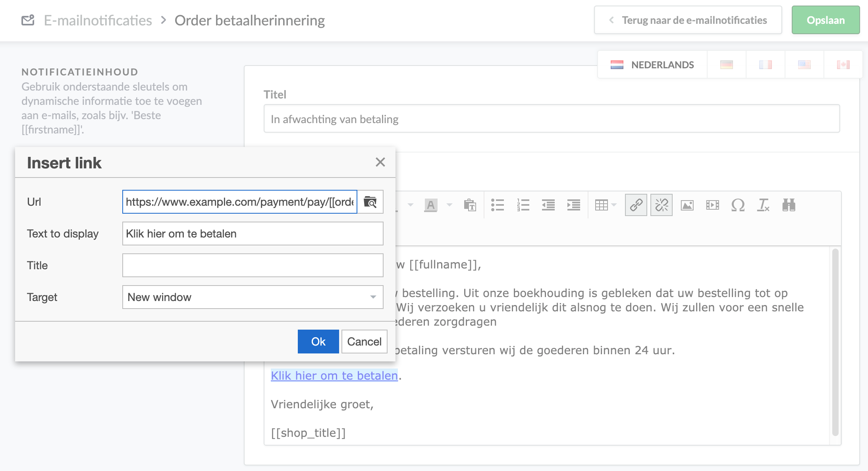Click the numbered list toolbar icon

click(x=523, y=205)
